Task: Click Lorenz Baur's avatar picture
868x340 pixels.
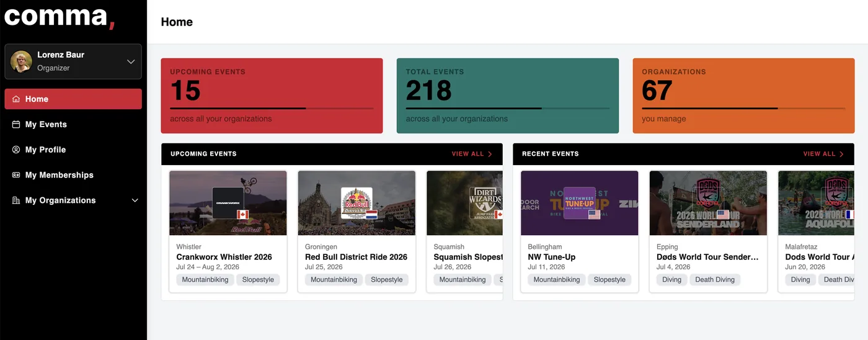Action: pyautogui.click(x=21, y=61)
